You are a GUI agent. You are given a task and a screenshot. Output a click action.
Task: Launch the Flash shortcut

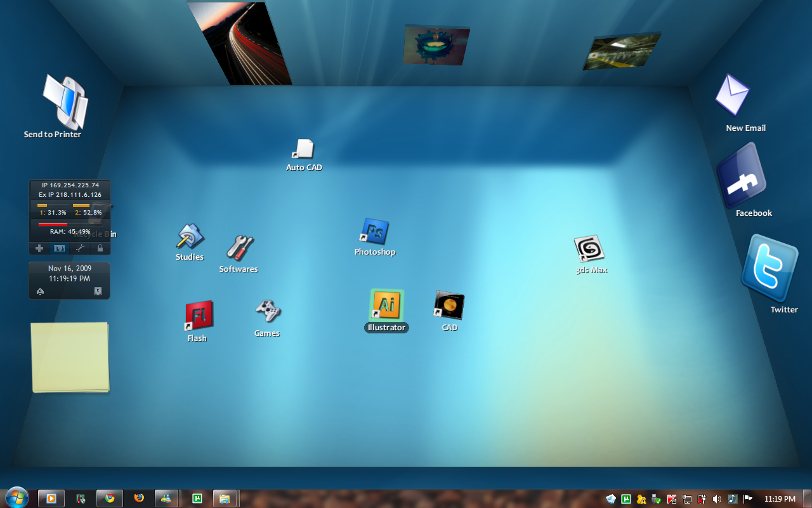coord(197,314)
